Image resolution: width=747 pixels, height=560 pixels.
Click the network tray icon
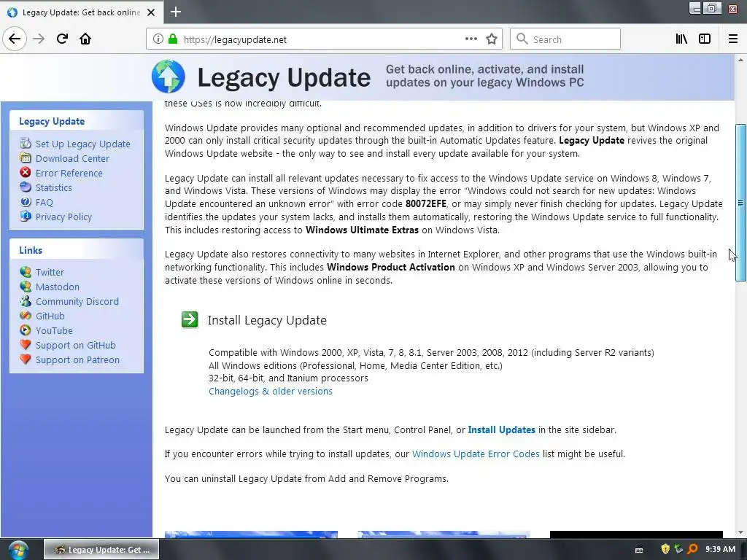point(679,550)
